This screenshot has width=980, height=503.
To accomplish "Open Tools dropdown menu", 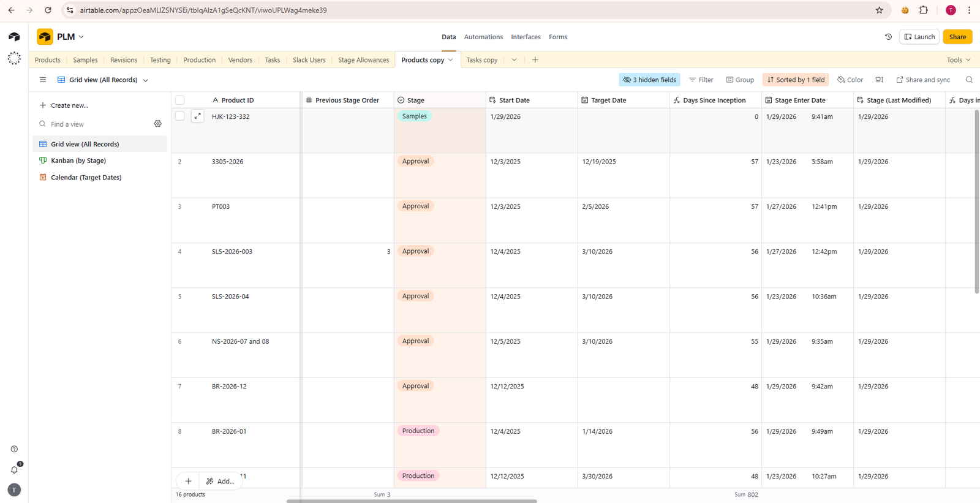I will (x=959, y=60).
